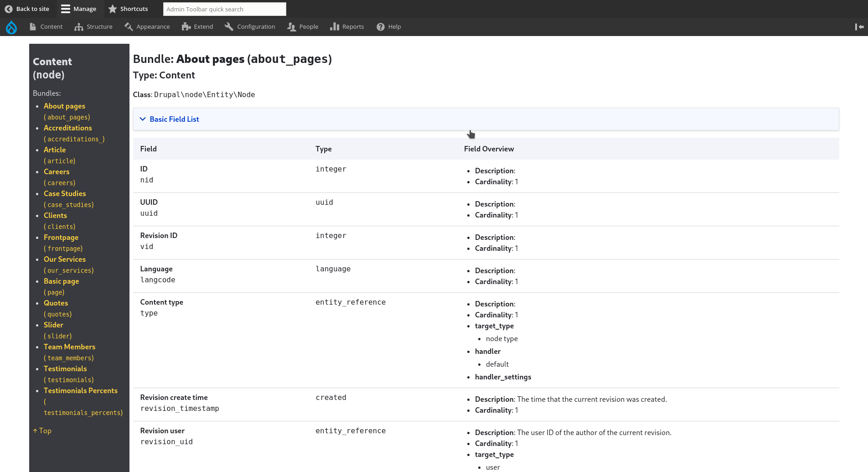Open the Extend modules page
Viewport: 868px width, 472px height.
tap(197, 27)
